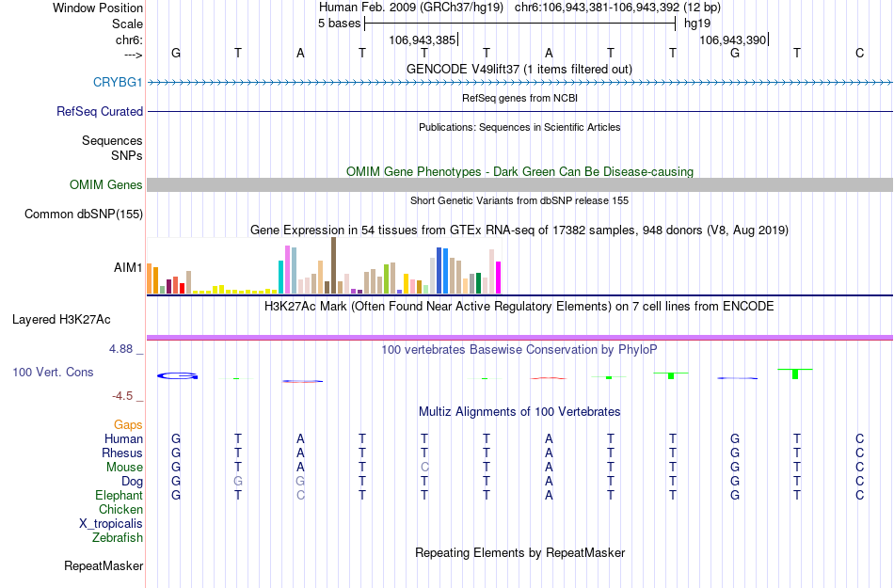This screenshot has height=588, width=894.
Task: Click the Window Position label
Action: click(x=98, y=8)
